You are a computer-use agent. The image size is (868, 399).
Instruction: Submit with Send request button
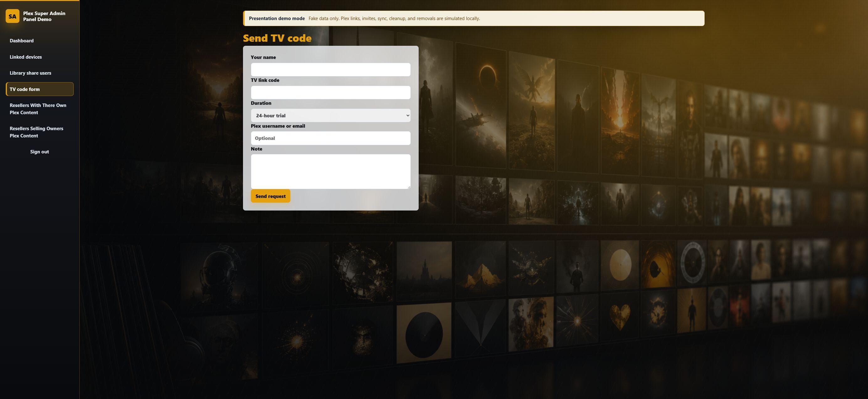270,196
